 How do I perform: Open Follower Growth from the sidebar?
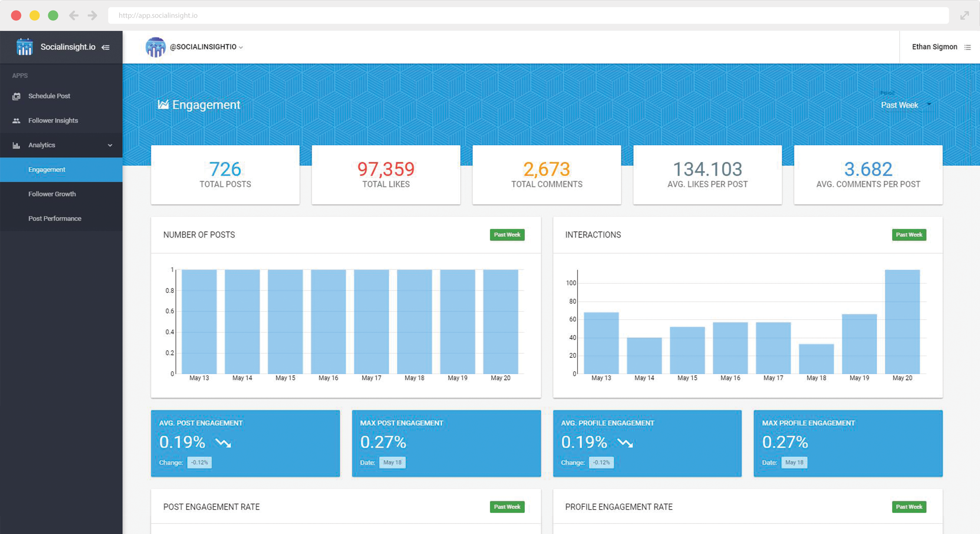[x=52, y=194]
